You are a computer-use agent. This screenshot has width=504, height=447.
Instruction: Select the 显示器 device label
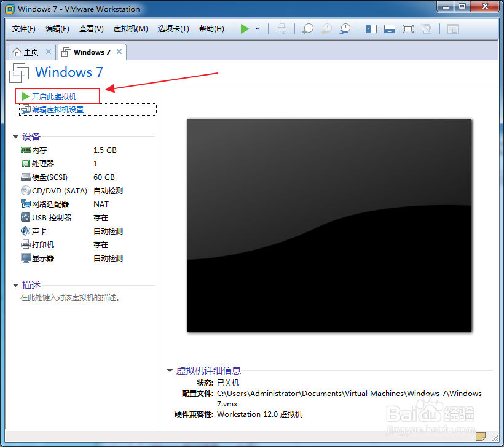pos(43,258)
